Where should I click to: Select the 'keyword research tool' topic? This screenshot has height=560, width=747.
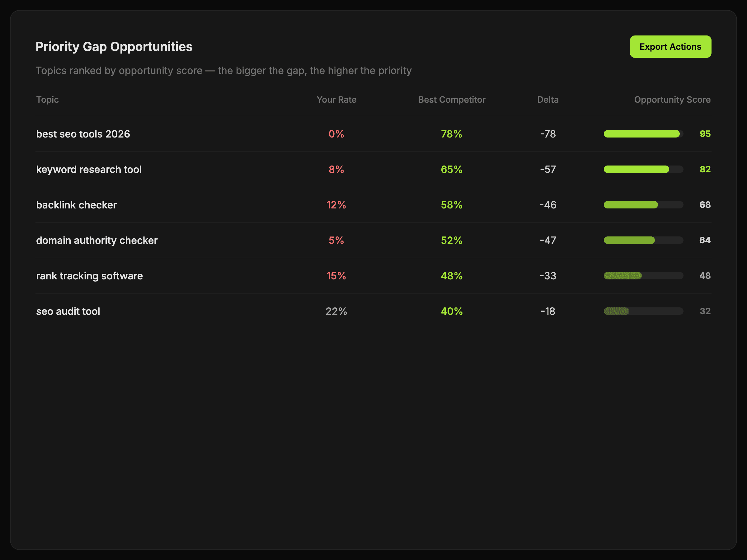[89, 170]
